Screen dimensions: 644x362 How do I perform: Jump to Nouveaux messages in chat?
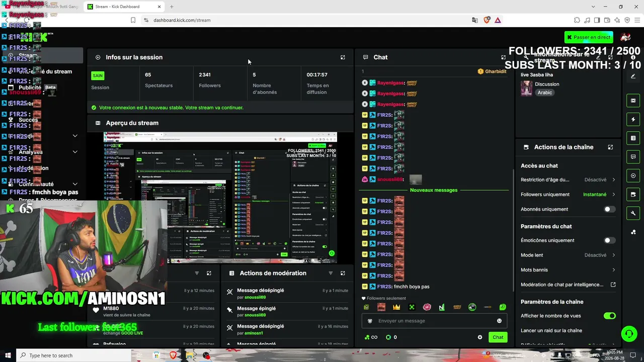click(x=434, y=190)
